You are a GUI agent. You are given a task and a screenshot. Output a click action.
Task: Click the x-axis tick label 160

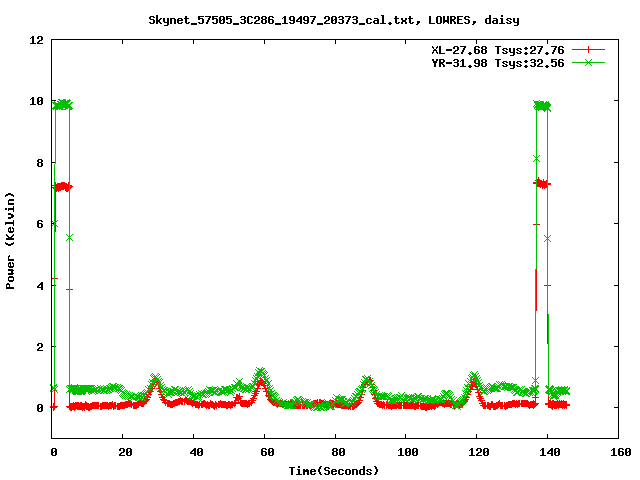[621, 452]
